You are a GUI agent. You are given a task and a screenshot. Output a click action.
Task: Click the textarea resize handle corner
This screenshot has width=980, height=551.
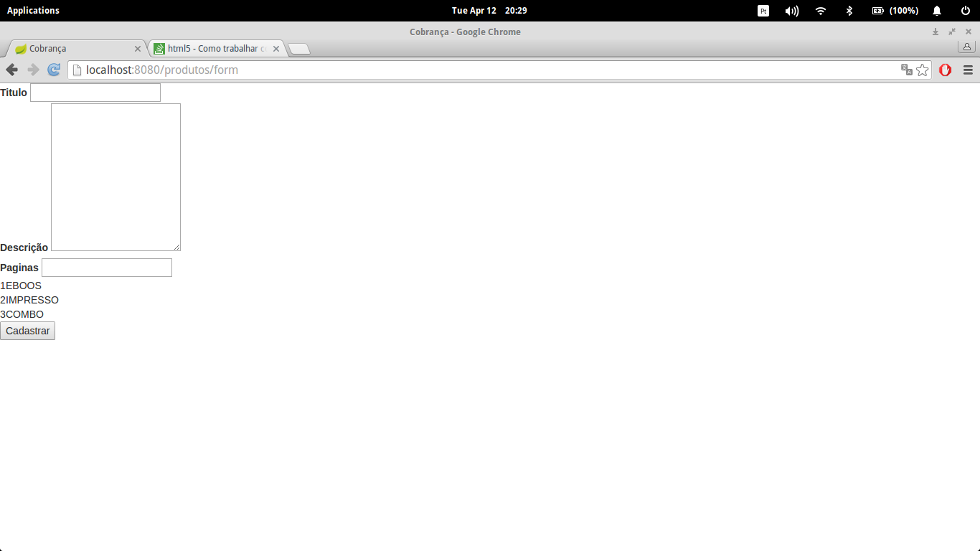point(176,247)
